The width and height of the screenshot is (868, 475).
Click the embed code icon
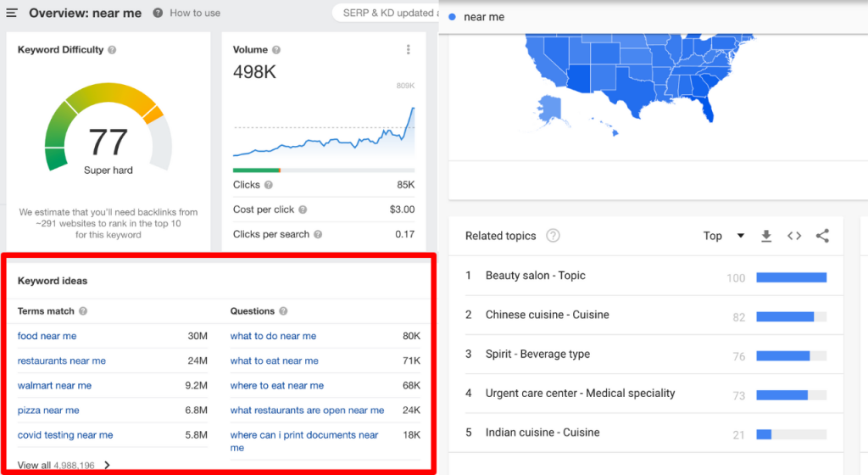(794, 236)
